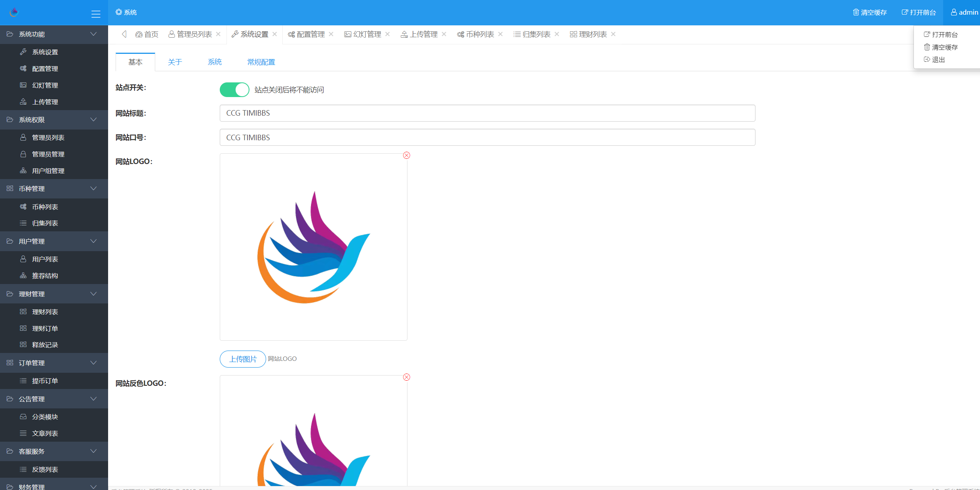Click the back arrow icon before the 首页 tab
The width and height of the screenshot is (980, 490).
124,34
